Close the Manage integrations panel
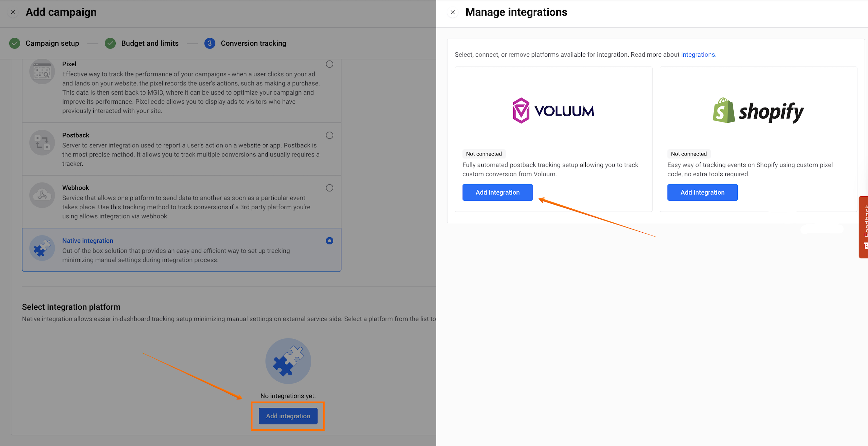Screen dimensions: 868x446 (453, 12)
